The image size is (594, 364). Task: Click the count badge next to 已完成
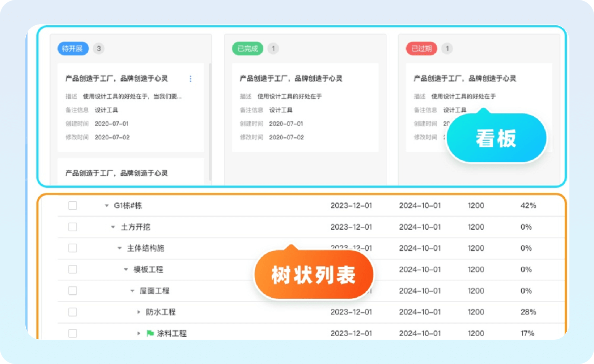[273, 49]
